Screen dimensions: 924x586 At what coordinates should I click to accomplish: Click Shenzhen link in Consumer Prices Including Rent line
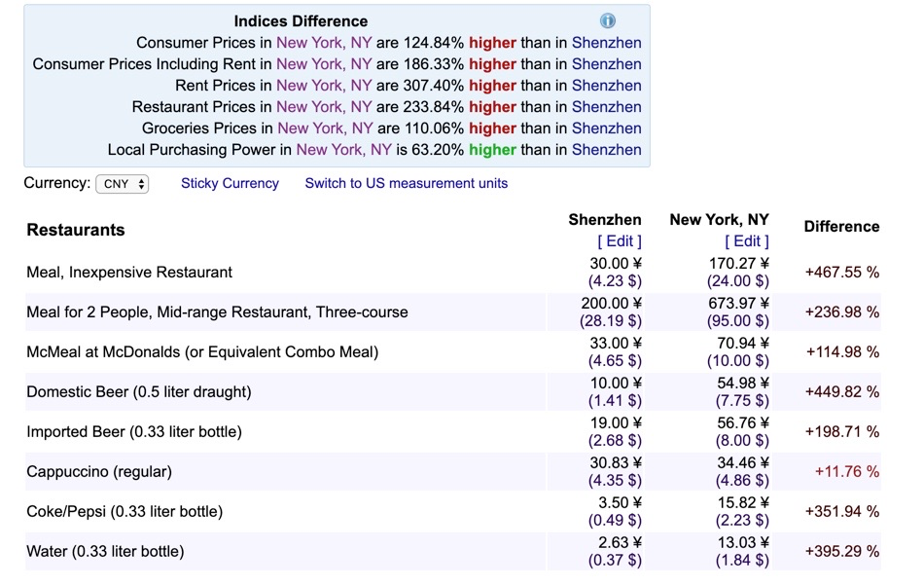(x=606, y=64)
